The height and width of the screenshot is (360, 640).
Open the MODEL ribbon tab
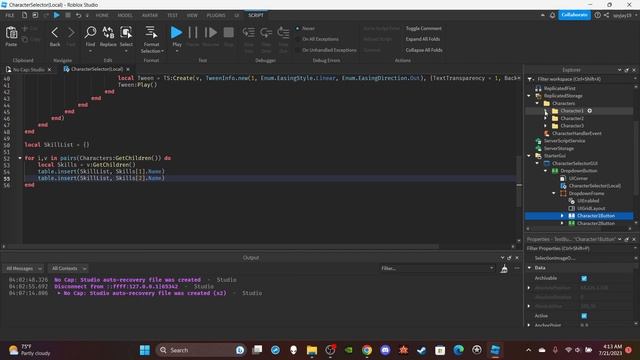(x=125, y=15)
